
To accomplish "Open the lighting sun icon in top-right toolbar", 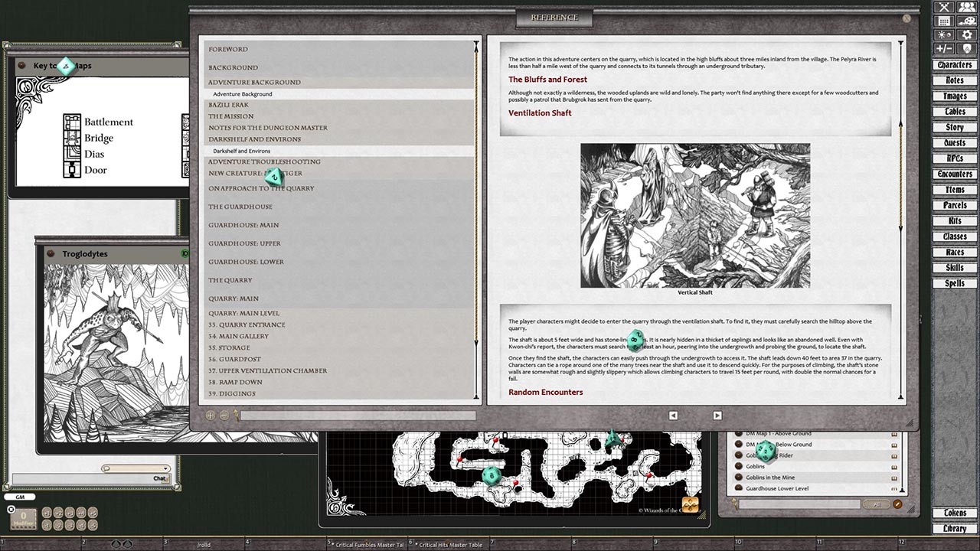I will (x=944, y=34).
